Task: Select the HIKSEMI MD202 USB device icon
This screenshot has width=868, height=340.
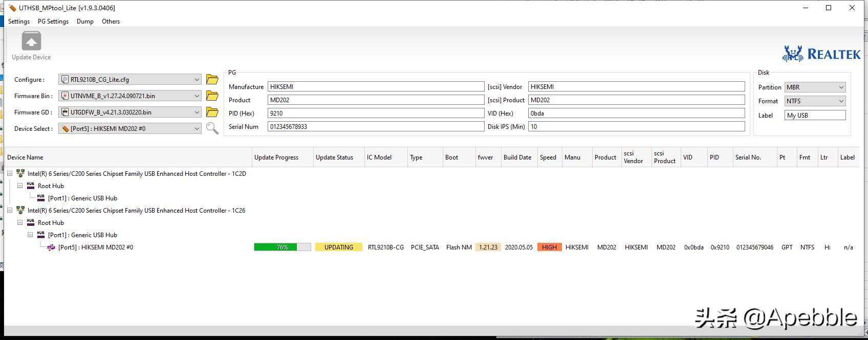Action: pyautogui.click(x=51, y=247)
